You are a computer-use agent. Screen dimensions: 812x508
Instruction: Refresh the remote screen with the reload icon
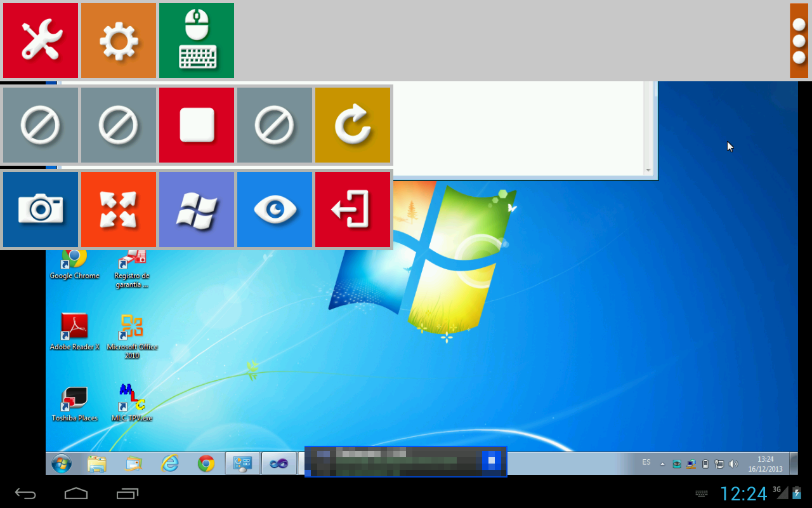tap(353, 124)
